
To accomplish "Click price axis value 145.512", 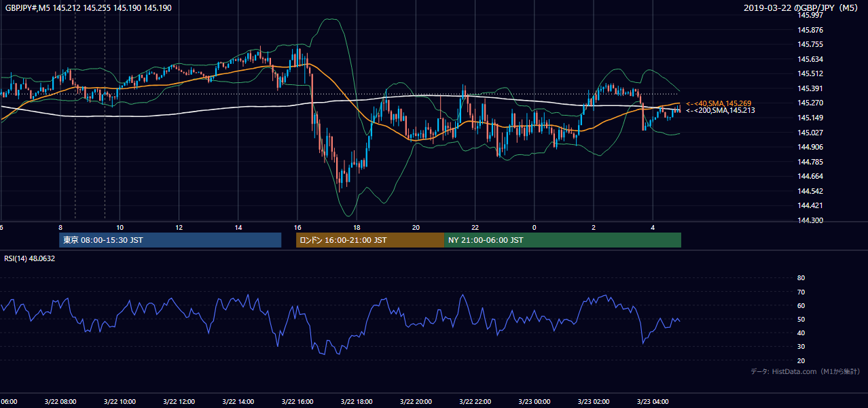I will [x=810, y=73].
